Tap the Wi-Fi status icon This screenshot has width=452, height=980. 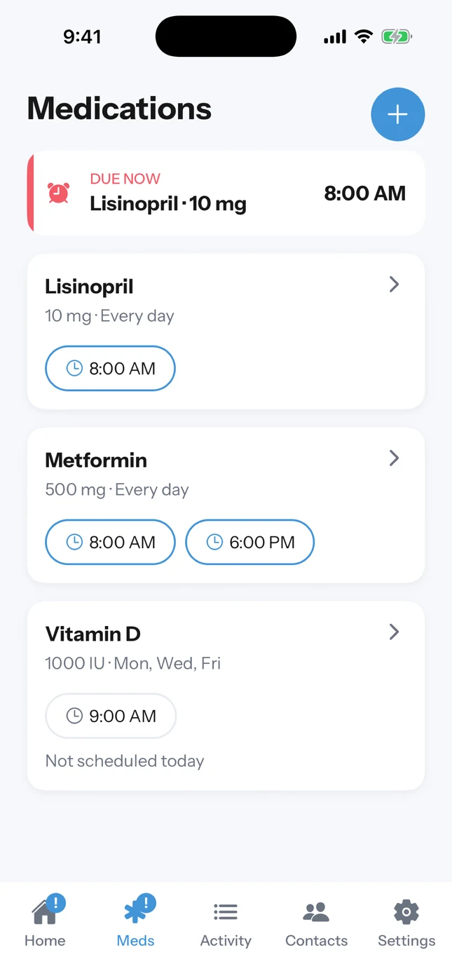[364, 37]
